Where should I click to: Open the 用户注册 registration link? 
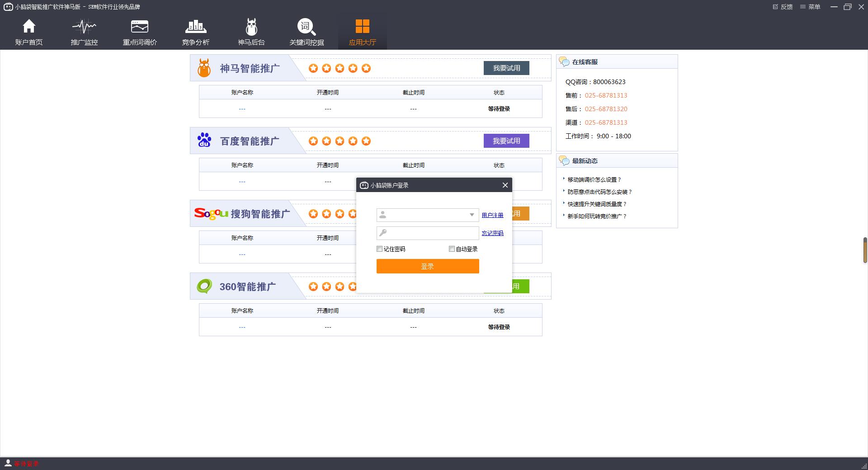click(492, 216)
